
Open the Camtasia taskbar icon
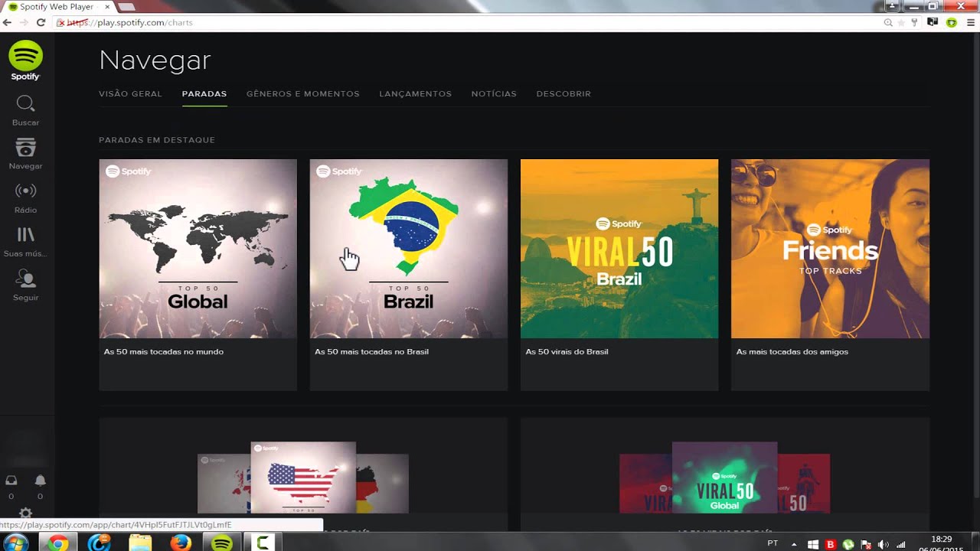coord(263,543)
